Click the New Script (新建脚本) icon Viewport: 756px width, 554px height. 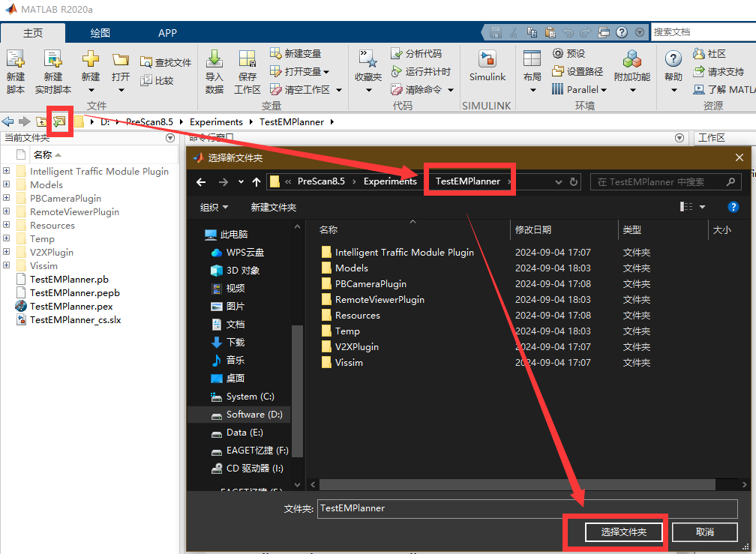click(16, 59)
